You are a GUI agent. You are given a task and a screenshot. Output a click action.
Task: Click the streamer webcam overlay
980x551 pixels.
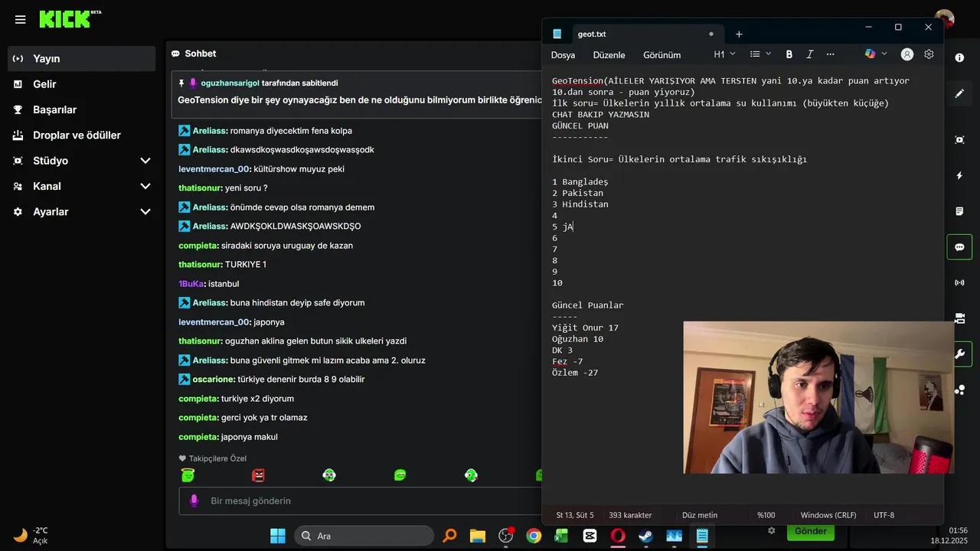(x=818, y=397)
